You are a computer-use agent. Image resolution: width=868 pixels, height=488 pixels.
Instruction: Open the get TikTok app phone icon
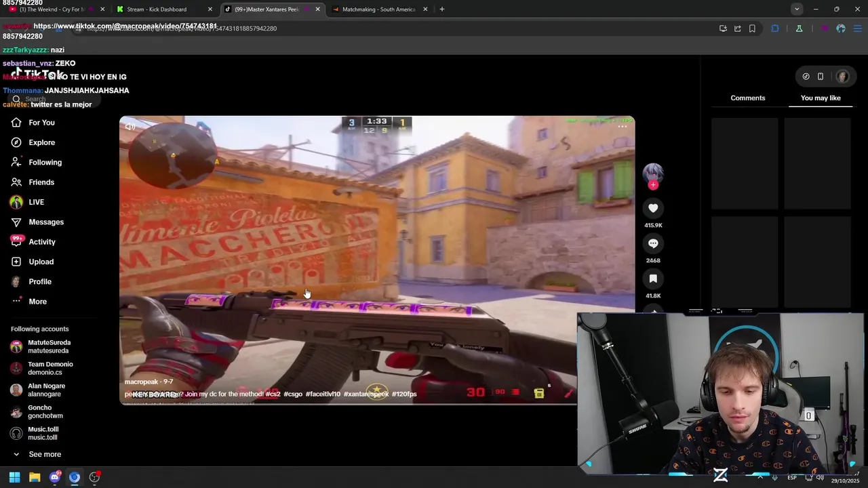click(821, 77)
